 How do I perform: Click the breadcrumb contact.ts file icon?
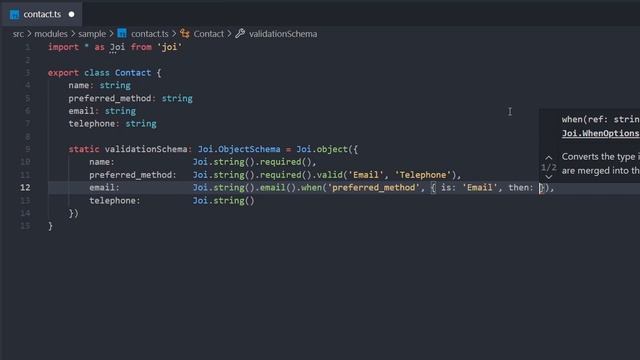coord(122,33)
